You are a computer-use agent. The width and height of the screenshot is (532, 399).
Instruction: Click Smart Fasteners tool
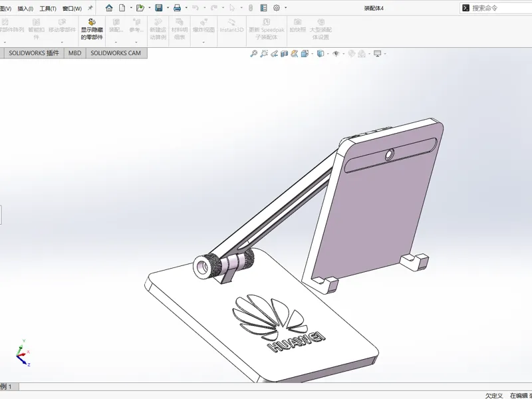tap(36, 29)
